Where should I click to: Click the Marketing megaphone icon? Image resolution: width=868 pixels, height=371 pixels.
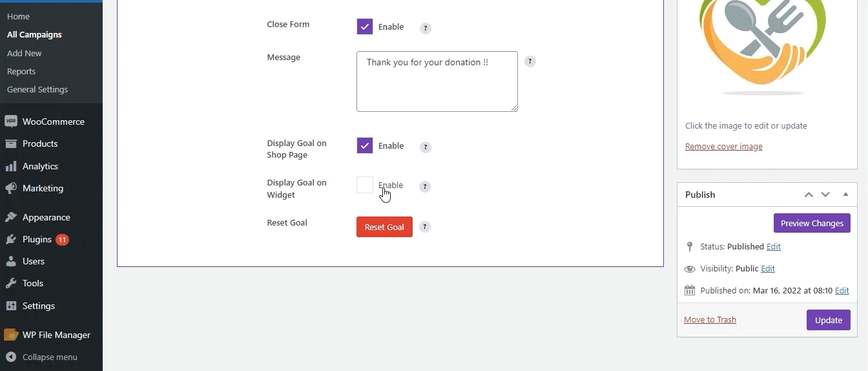pyautogui.click(x=10, y=188)
